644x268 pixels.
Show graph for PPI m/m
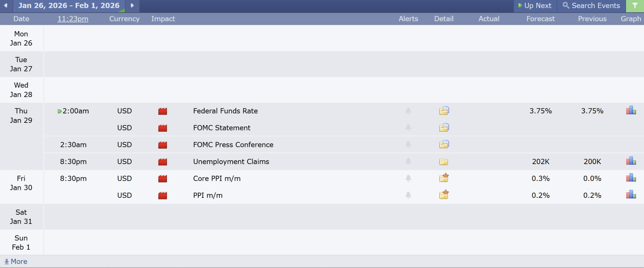tap(631, 195)
